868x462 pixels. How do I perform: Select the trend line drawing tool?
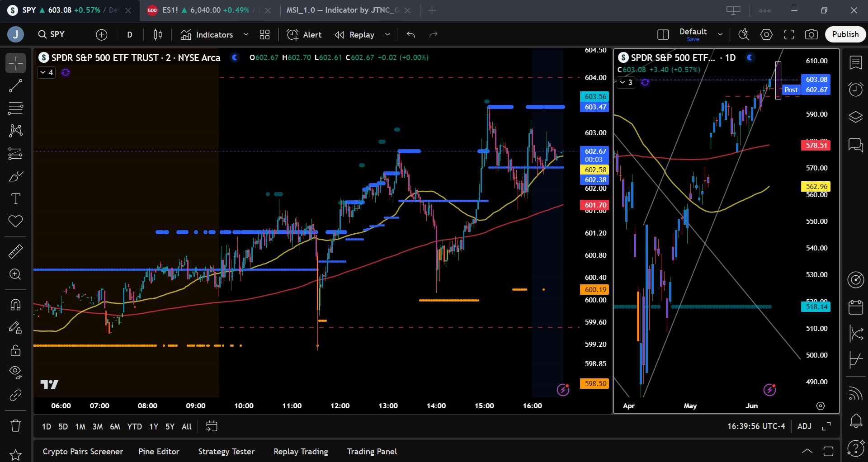tap(15, 85)
